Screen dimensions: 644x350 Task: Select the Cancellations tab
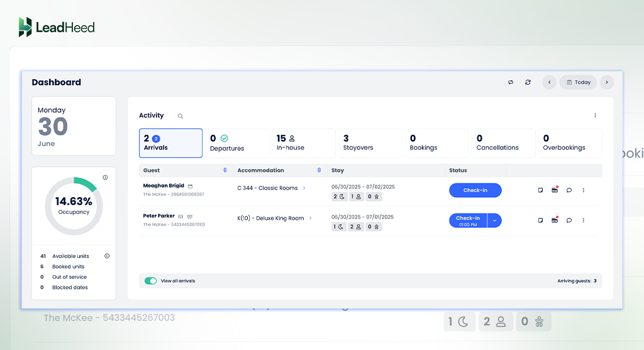[x=504, y=143]
